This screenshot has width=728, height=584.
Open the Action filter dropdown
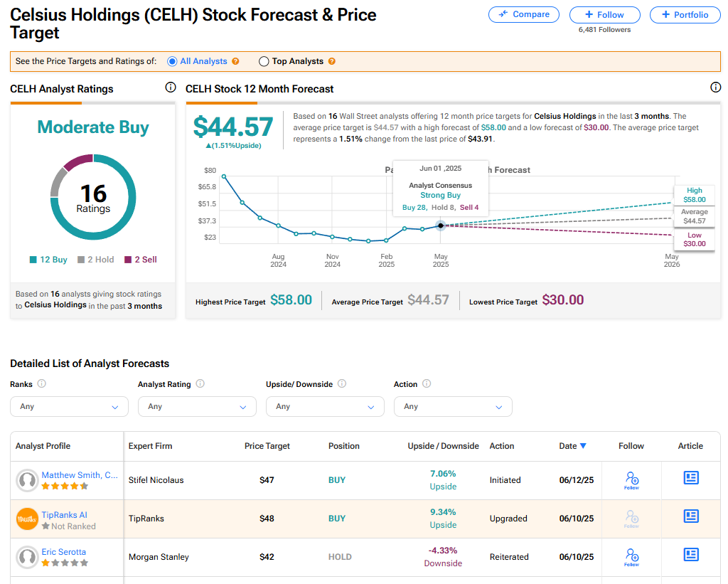pos(453,406)
